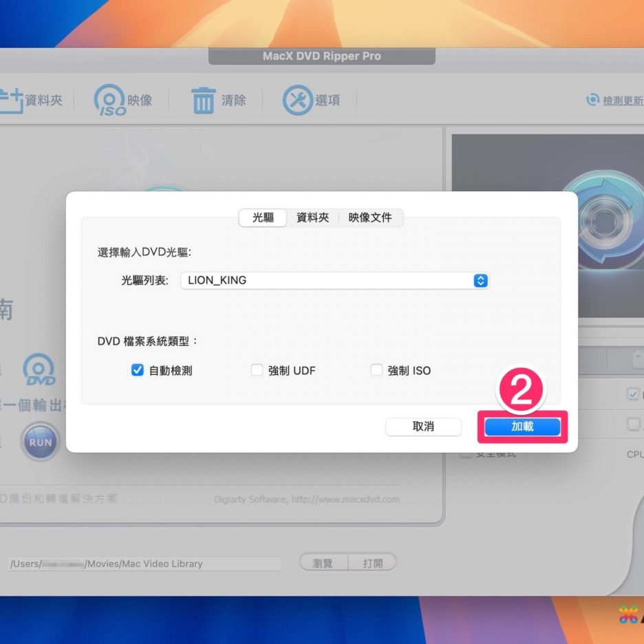Screen dimensions: 644x644
Task: Switch to the 映像文件 tab
Action: coord(370,217)
